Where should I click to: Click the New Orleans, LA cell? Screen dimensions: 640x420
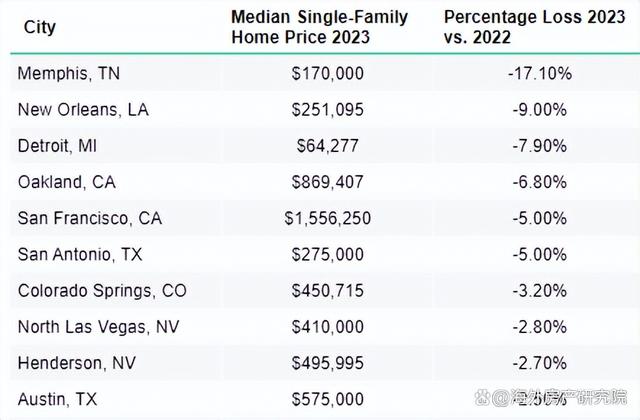point(83,110)
